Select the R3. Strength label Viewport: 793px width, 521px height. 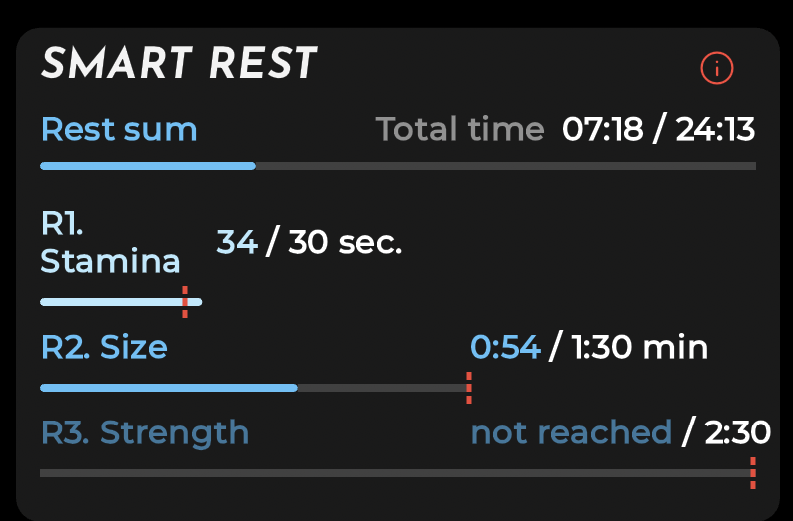coord(145,433)
